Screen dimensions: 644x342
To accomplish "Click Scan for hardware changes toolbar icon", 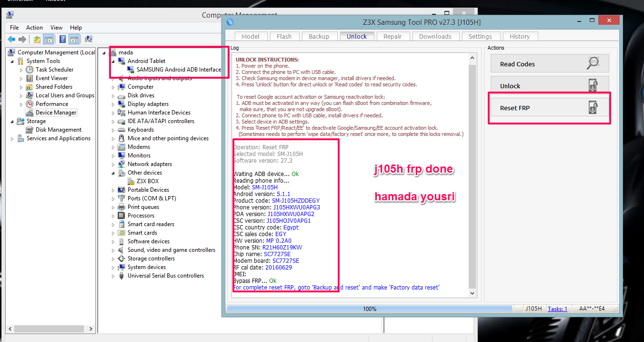I will pyautogui.click(x=88, y=39).
